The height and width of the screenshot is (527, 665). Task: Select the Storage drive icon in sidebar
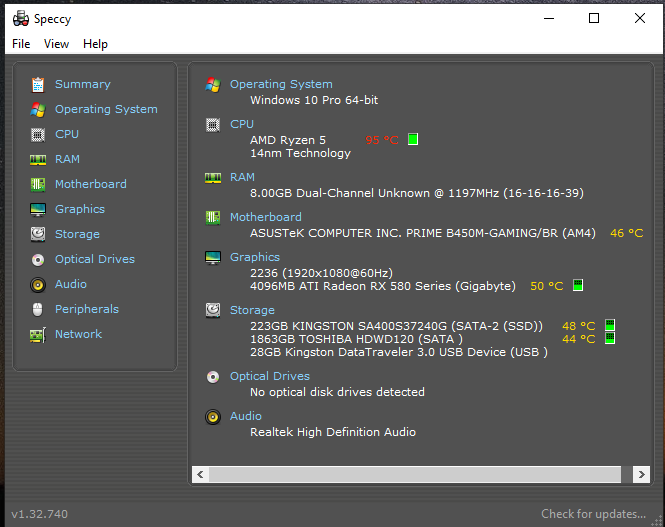tap(38, 235)
